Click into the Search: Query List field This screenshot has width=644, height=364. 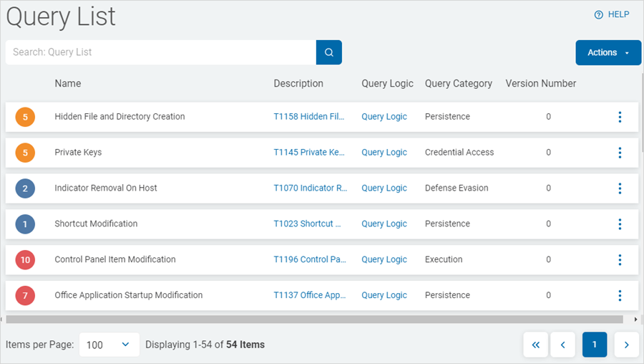161,52
